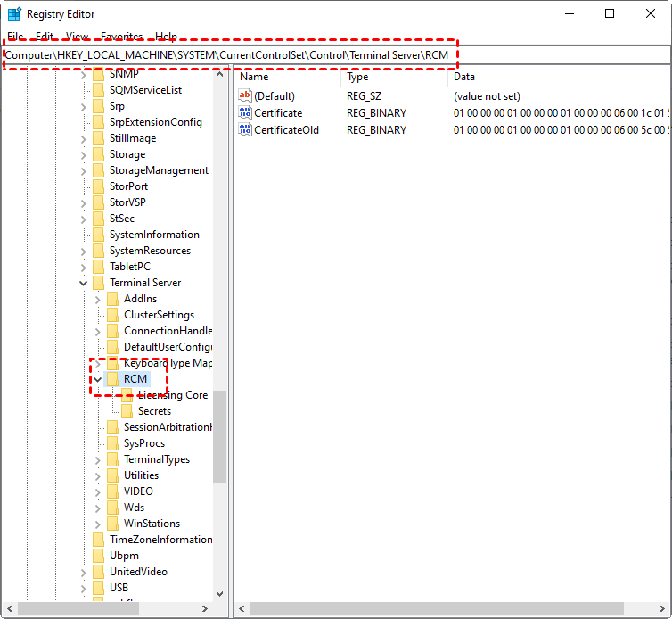Maximize the Registry Editor window
Viewport: 672px width, 619px height.
(610, 13)
